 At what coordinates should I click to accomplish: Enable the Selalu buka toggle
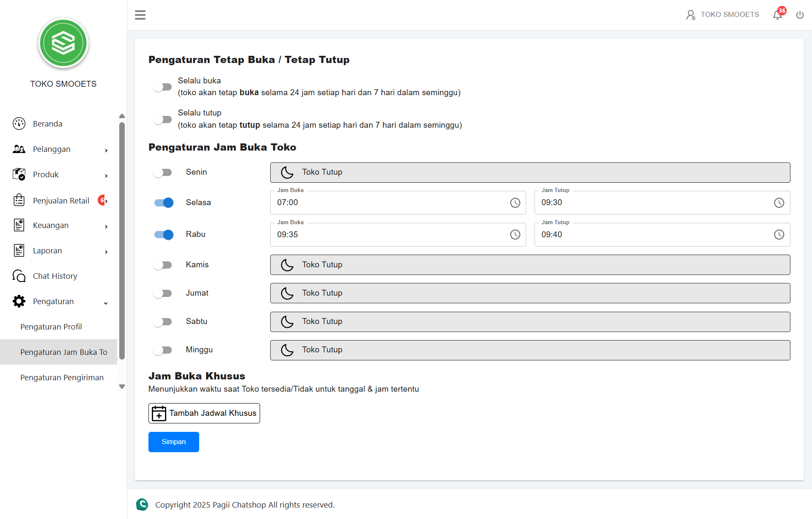pos(163,87)
